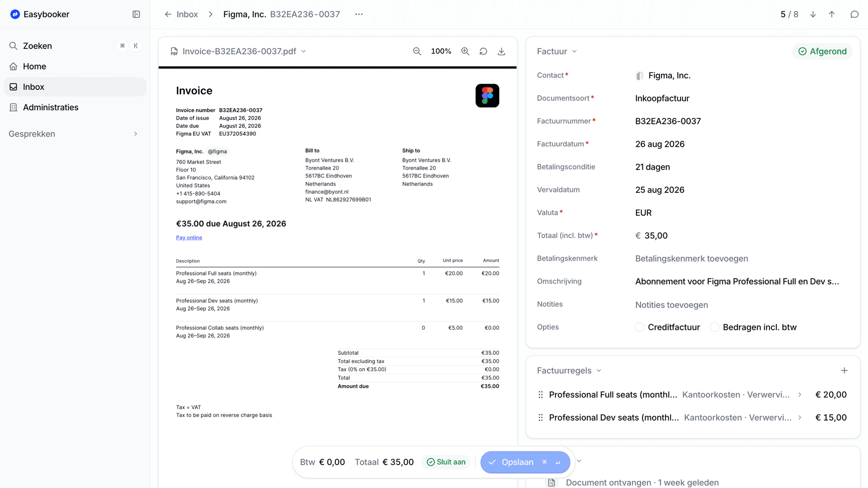This screenshot has height=488, width=868.
Task: Grab drag handle of Professional Full seats line
Action: pyautogui.click(x=541, y=394)
